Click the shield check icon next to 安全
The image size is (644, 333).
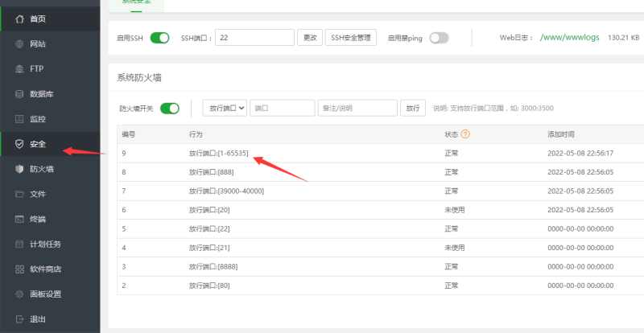pos(19,144)
